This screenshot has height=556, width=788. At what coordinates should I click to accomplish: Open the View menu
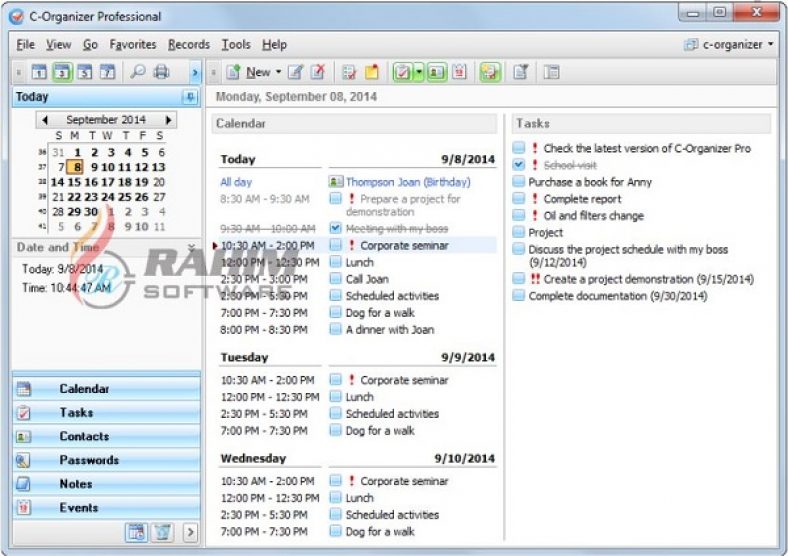(59, 45)
